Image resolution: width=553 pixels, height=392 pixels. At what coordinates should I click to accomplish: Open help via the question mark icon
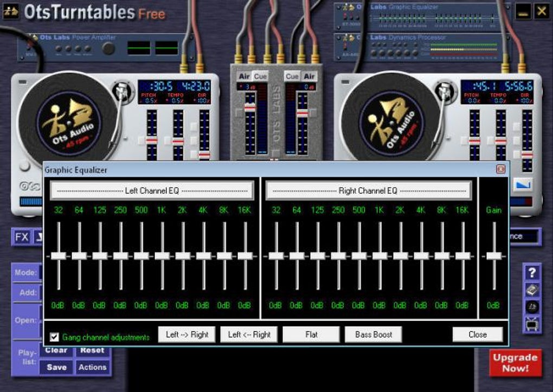point(532,272)
